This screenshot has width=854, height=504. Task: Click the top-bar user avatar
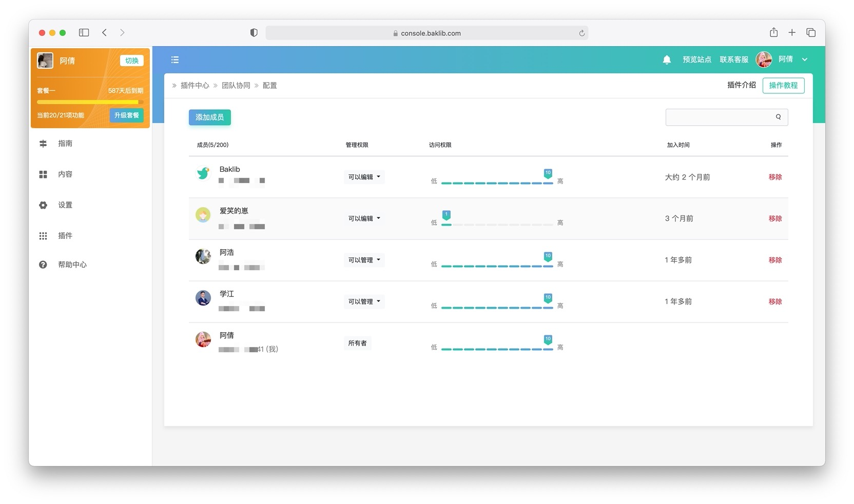tap(764, 59)
